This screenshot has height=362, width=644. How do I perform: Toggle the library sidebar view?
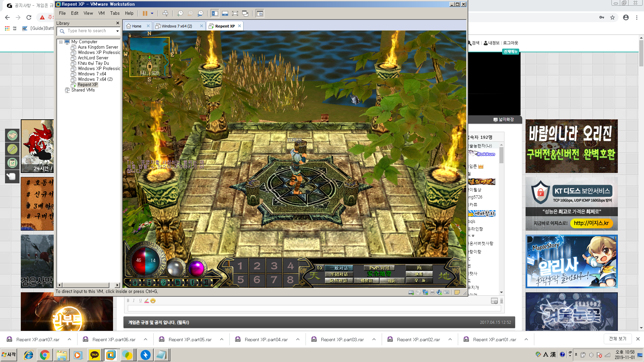point(215,13)
